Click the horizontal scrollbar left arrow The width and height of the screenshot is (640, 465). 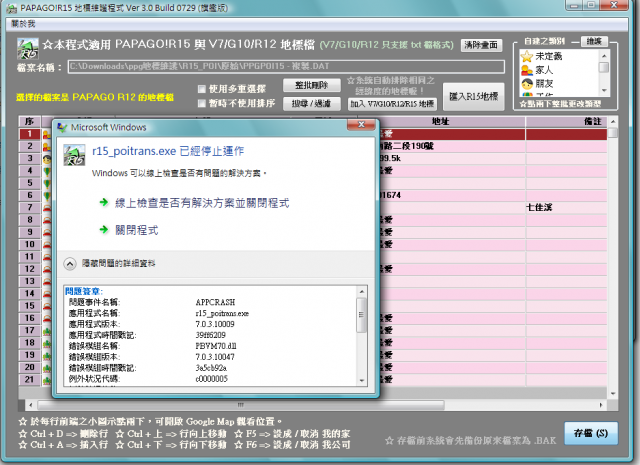(x=31, y=405)
